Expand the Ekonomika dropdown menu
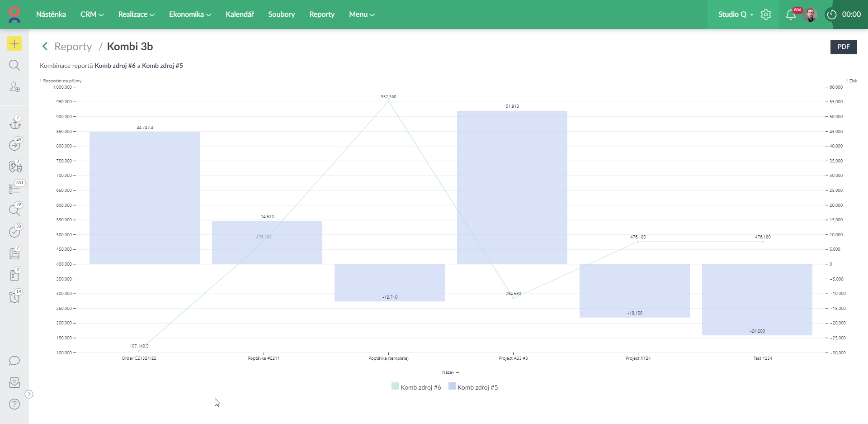The height and width of the screenshot is (424, 868). click(x=190, y=14)
